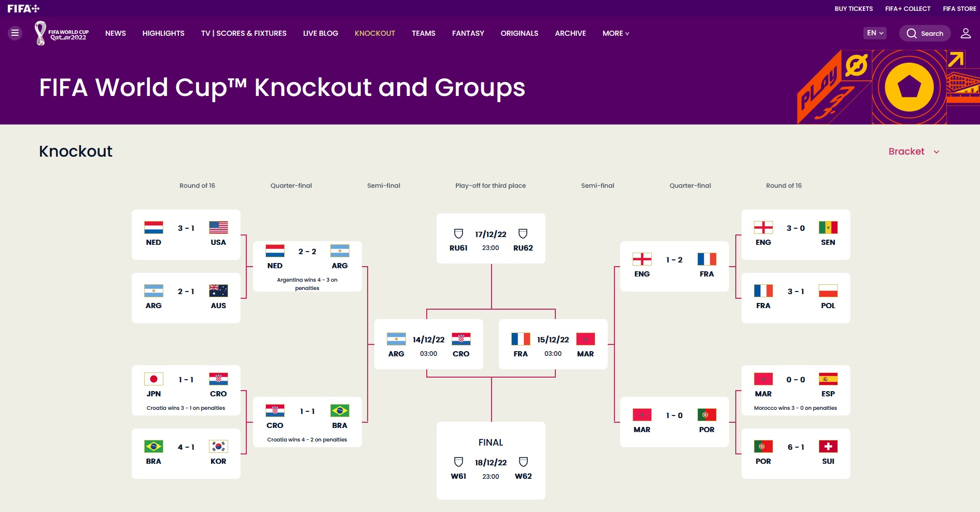The height and width of the screenshot is (512, 980).
Task: Click the South Korea flag icon
Action: click(218, 446)
